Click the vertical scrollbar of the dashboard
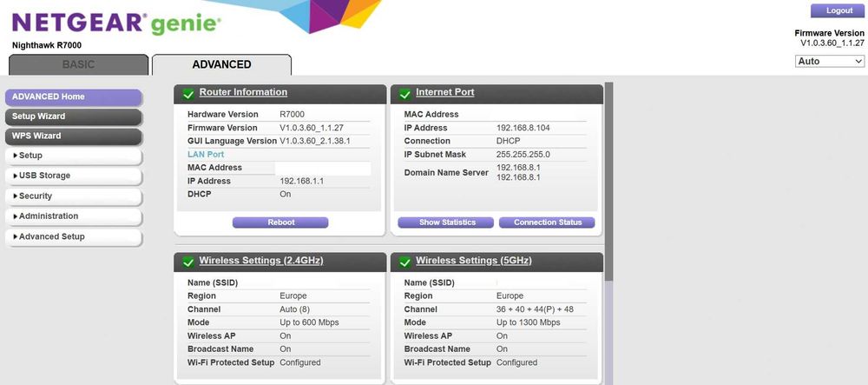This screenshot has width=868, height=385. pyautogui.click(x=609, y=183)
